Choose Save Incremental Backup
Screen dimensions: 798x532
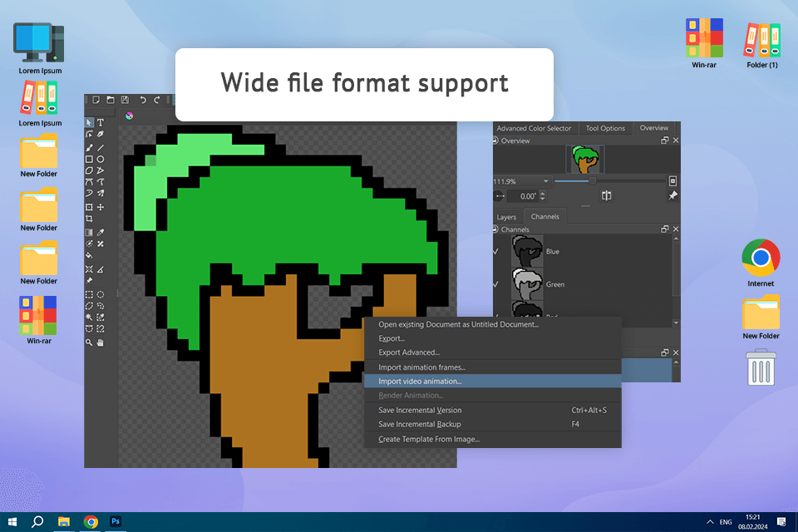(493, 424)
